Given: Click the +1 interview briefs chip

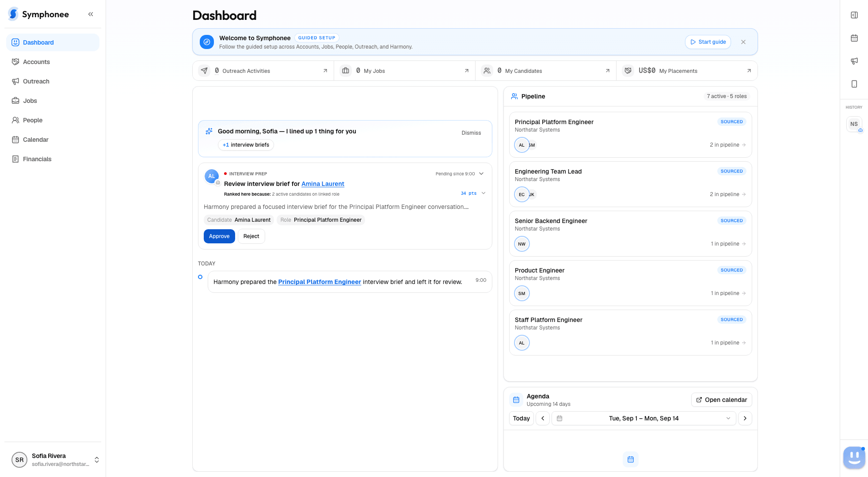Looking at the screenshot, I should (x=246, y=145).
